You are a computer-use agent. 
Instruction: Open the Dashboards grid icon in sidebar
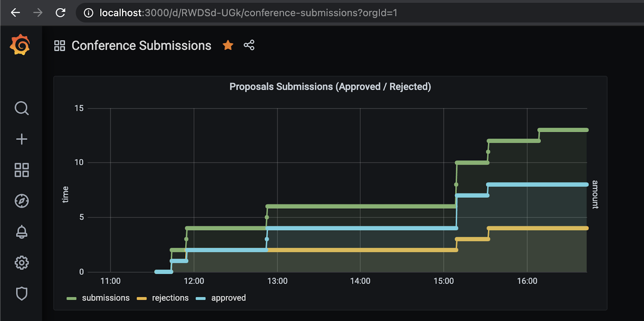(22, 170)
